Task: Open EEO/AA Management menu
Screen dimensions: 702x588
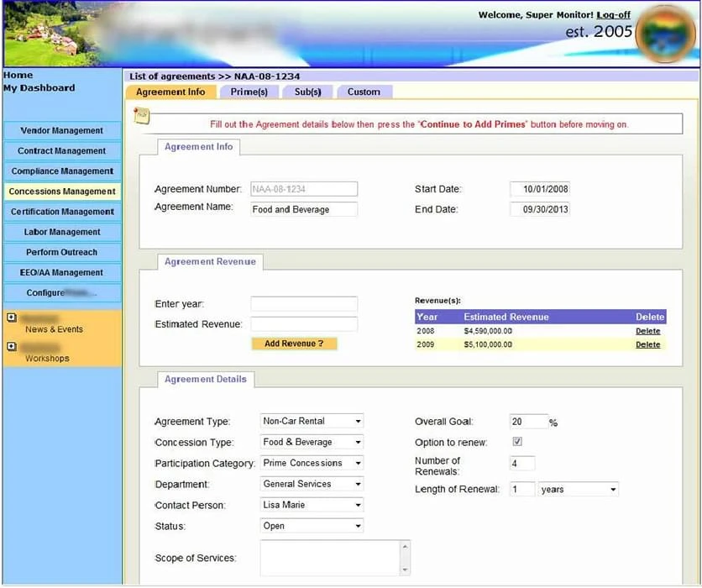Action: pyautogui.click(x=62, y=272)
